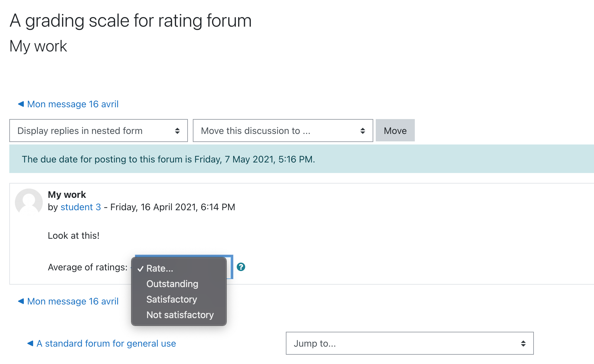This screenshot has height=364, width=594.
Task: Click the Look at this! post text
Action: (73, 236)
